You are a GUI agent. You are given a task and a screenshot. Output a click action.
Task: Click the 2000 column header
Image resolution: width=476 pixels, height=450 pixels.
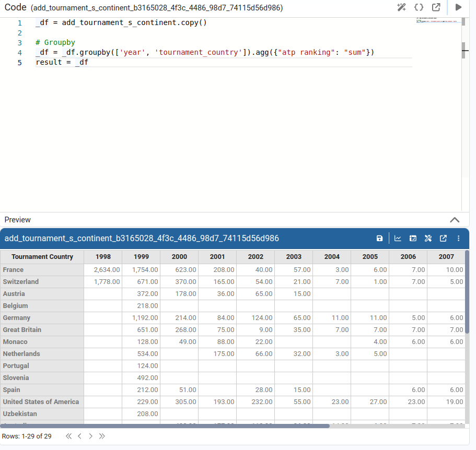point(179,257)
